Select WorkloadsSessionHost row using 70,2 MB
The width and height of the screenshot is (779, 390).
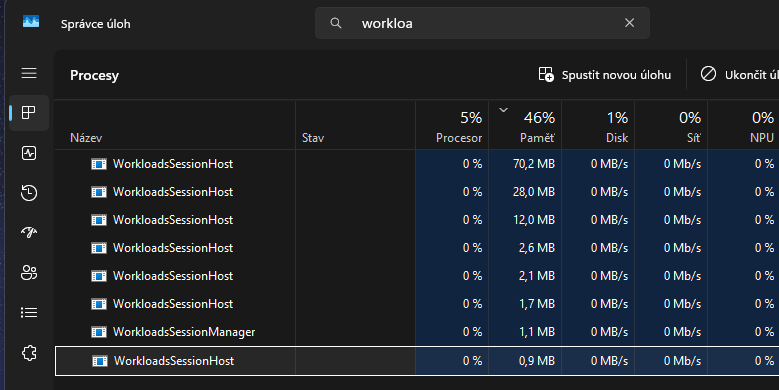point(417,164)
